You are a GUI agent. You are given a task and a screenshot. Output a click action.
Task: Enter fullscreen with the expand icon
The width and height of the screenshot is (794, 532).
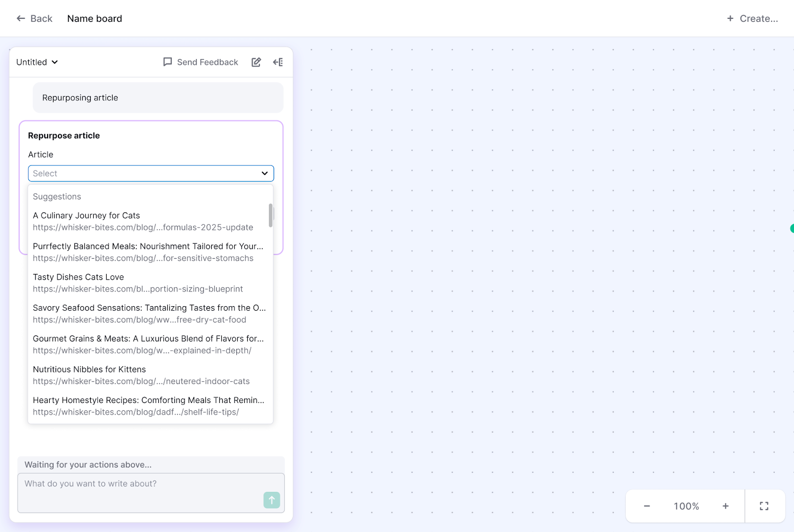[x=764, y=506]
